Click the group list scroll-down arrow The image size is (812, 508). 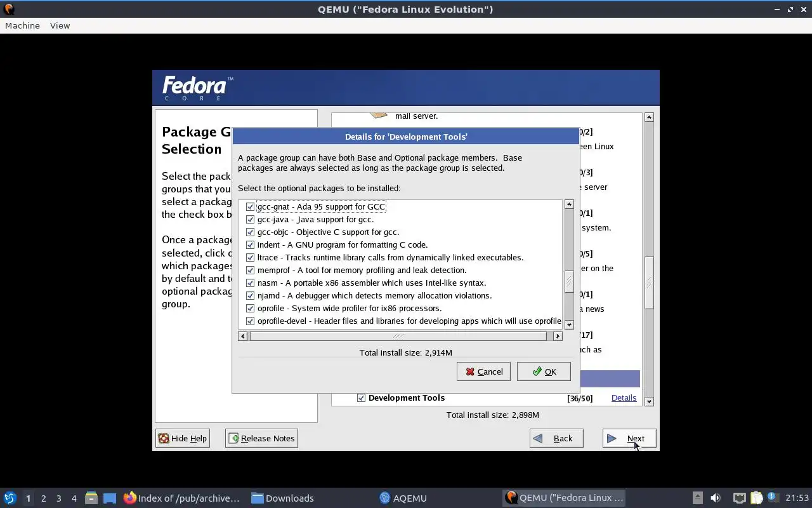coord(649,401)
